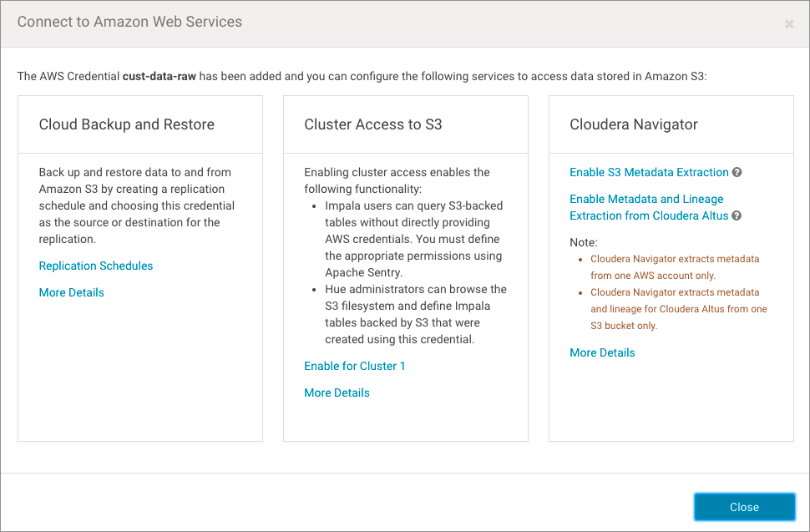Click the note about one S3 bucket only

tap(678, 309)
